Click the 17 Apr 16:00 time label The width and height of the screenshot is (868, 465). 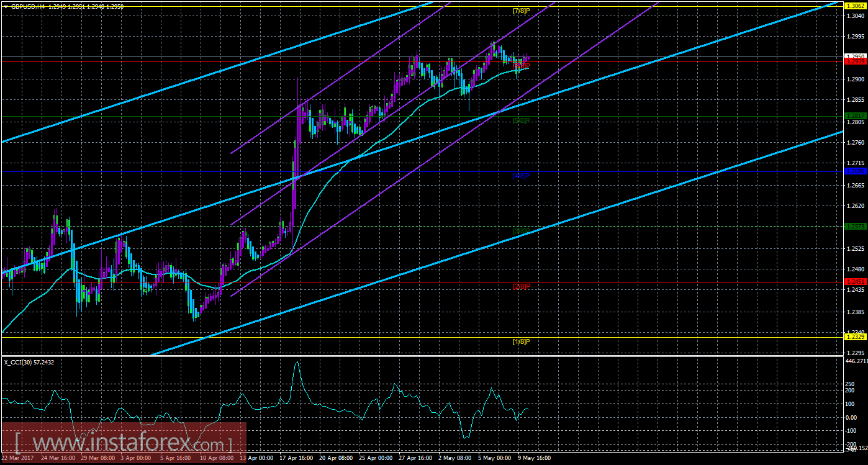point(297,458)
